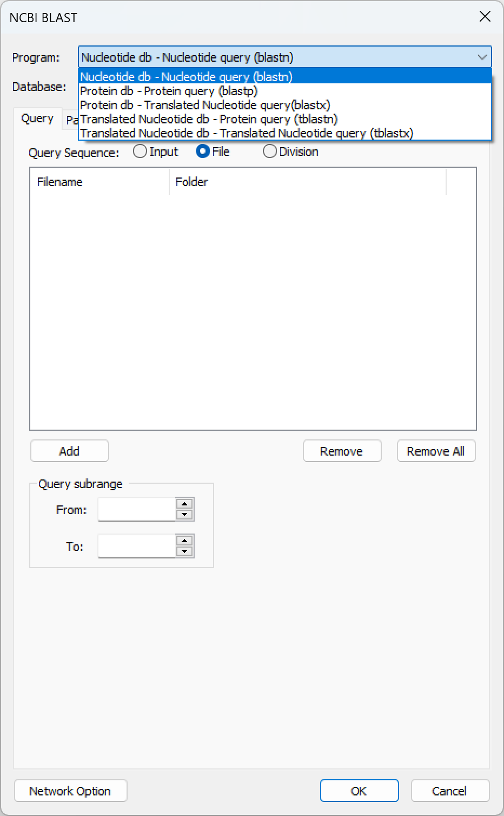
Task: Sort by the Folder column header
Action: [308, 182]
